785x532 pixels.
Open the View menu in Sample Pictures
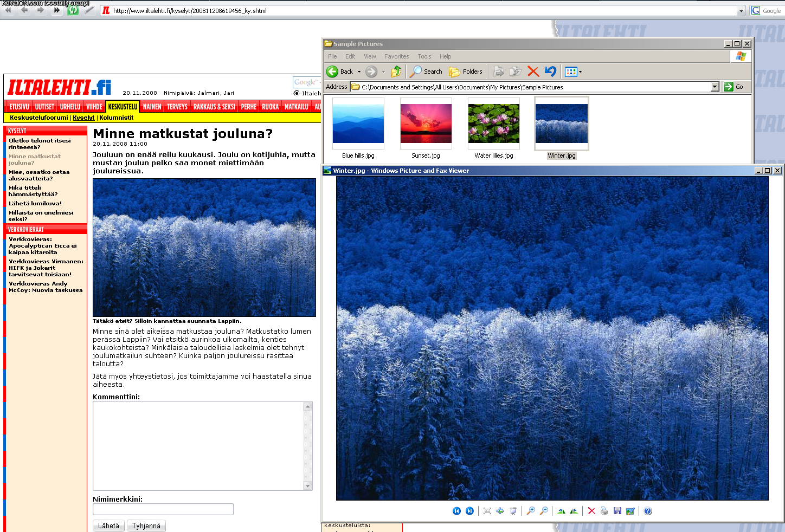point(370,56)
